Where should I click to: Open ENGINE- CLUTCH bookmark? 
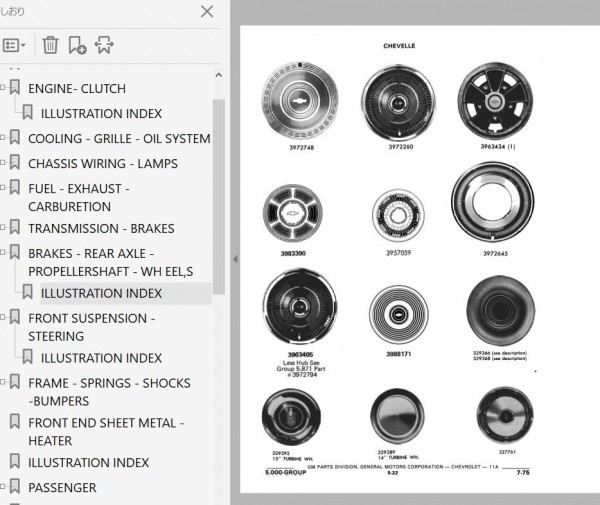click(x=77, y=88)
